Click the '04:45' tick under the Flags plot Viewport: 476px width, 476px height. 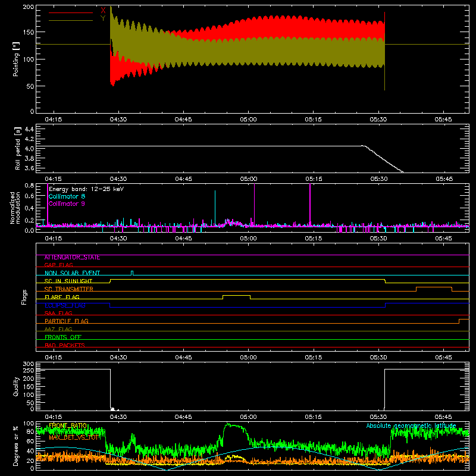(183, 358)
